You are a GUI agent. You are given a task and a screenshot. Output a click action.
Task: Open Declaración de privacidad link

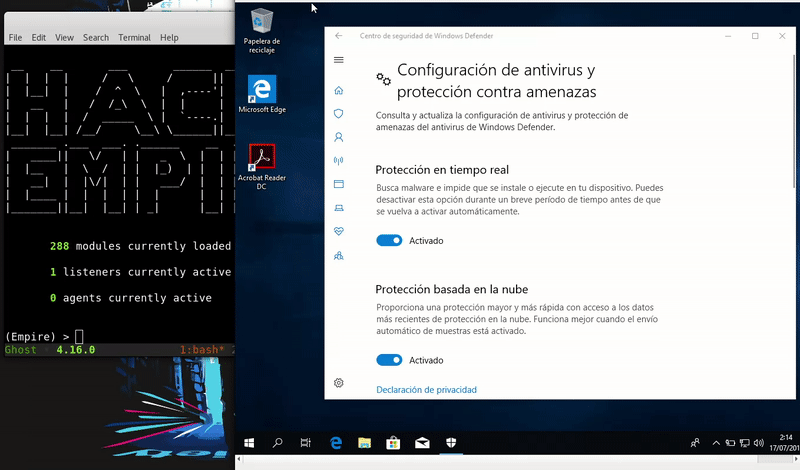tap(427, 389)
